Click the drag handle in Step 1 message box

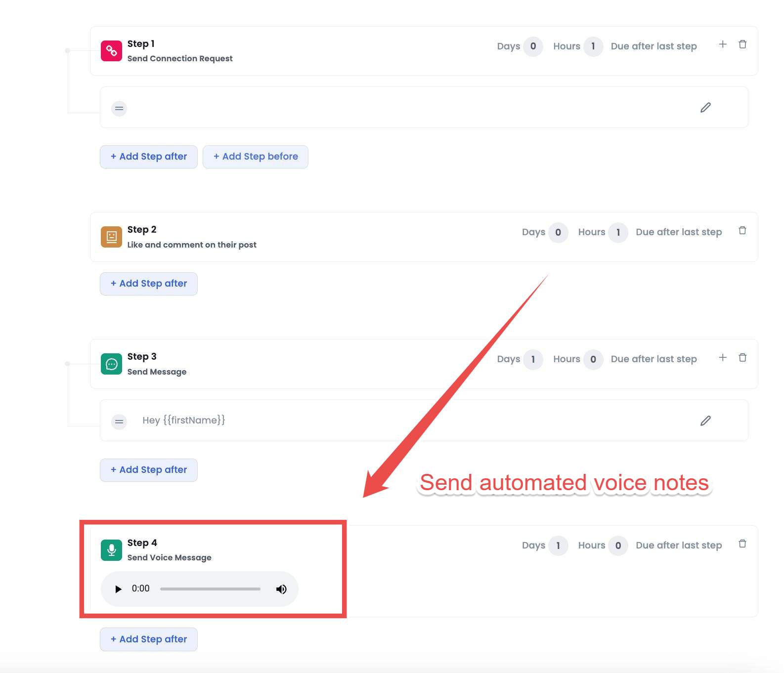tap(119, 108)
